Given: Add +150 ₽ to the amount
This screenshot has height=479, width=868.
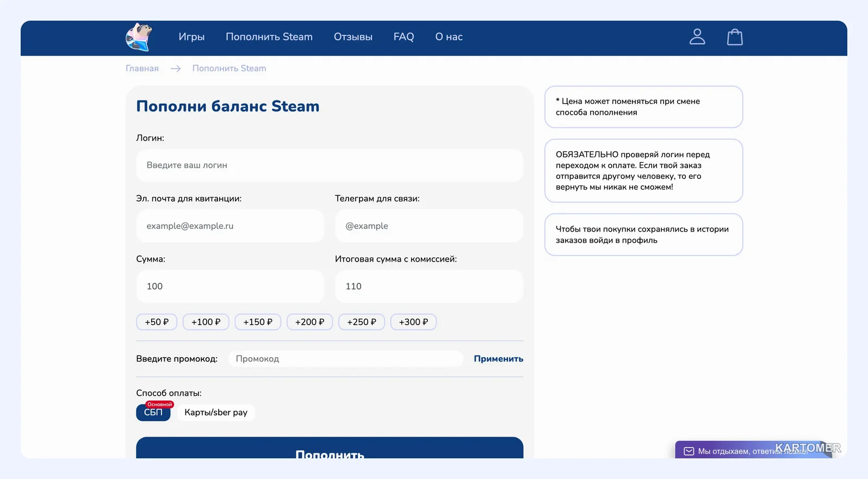Looking at the screenshot, I should point(258,322).
